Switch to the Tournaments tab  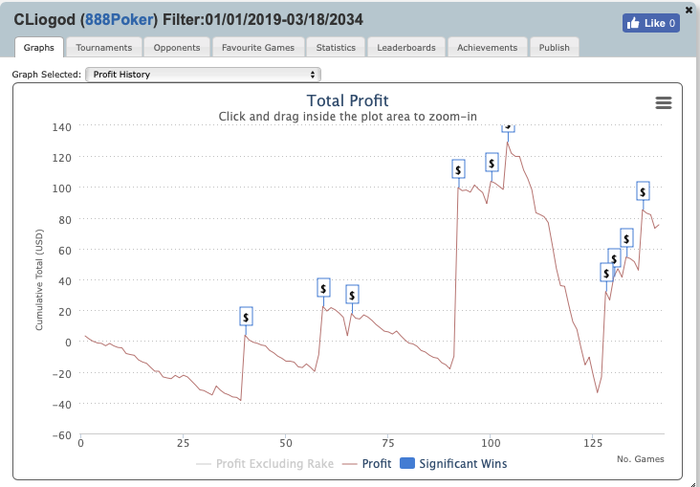click(104, 47)
